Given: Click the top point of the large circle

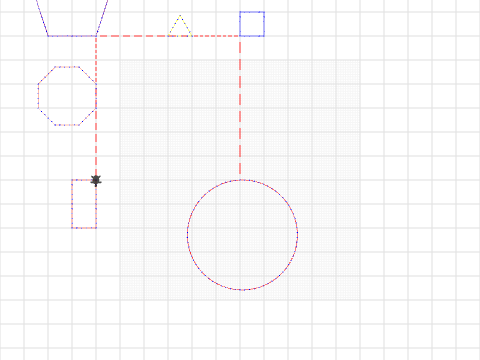Looking at the screenshot, I should (242, 180).
